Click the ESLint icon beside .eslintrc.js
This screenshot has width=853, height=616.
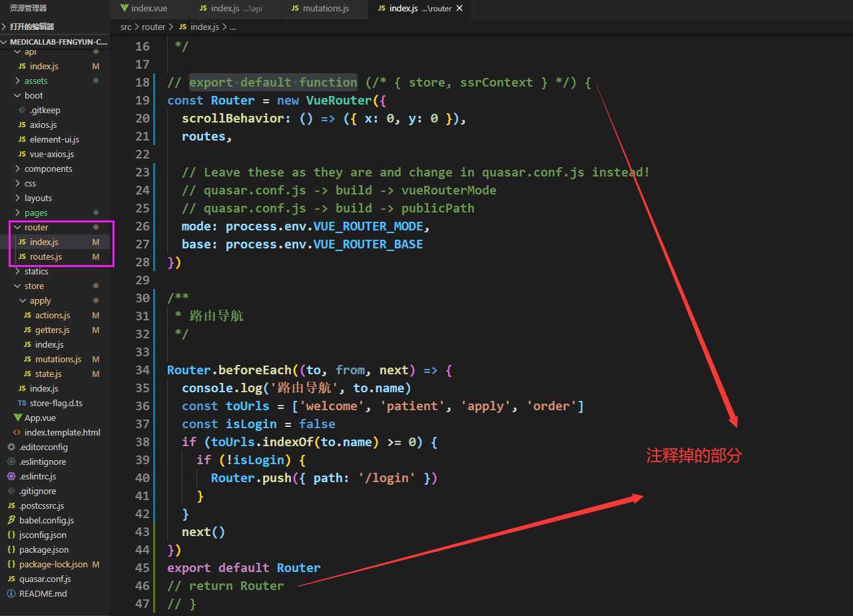11,476
